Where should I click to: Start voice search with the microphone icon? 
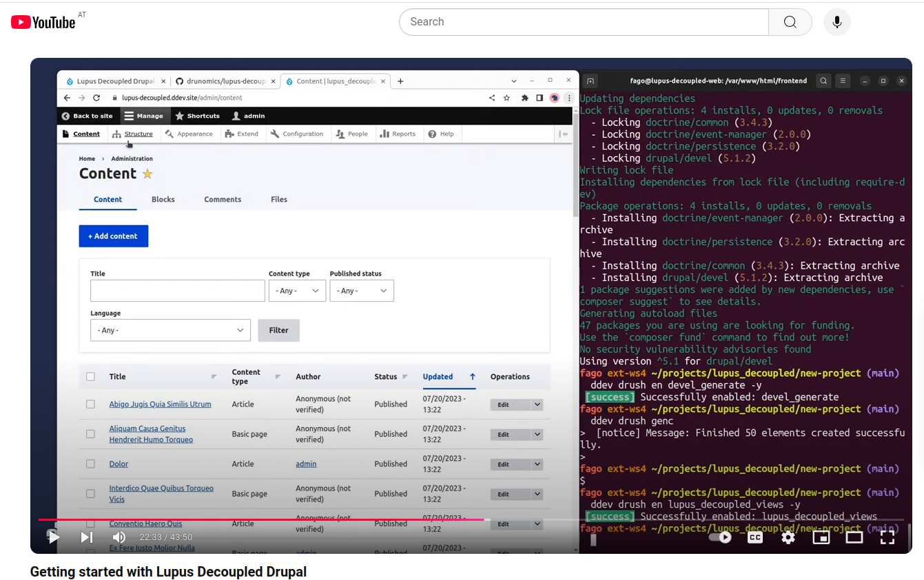click(x=836, y=22)
